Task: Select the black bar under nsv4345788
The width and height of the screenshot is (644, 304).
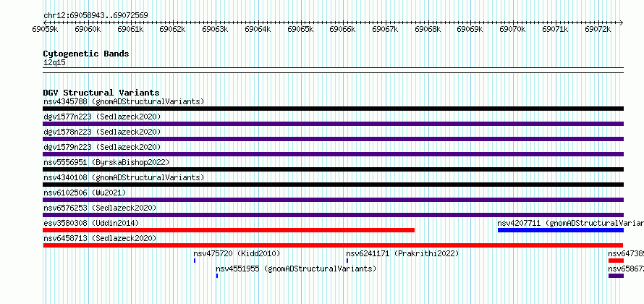Action: [x=333, y=109]
